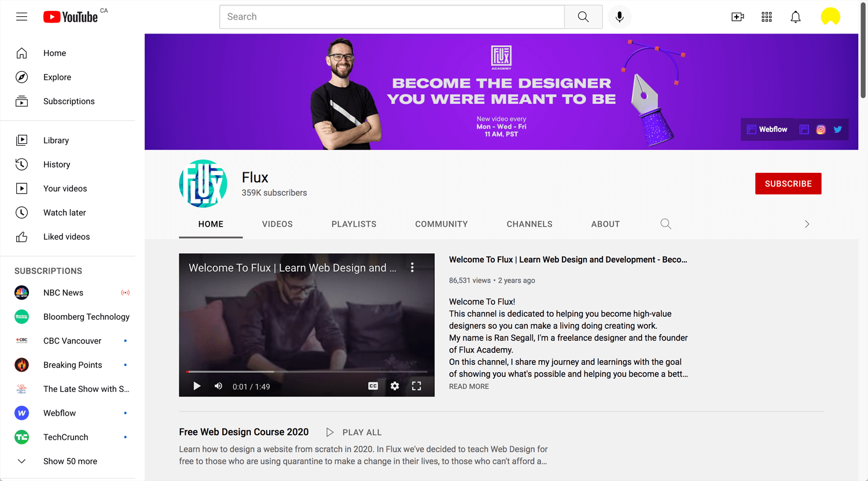
Task: Switch to the VIDEOS tab
Action: [277, 224]
